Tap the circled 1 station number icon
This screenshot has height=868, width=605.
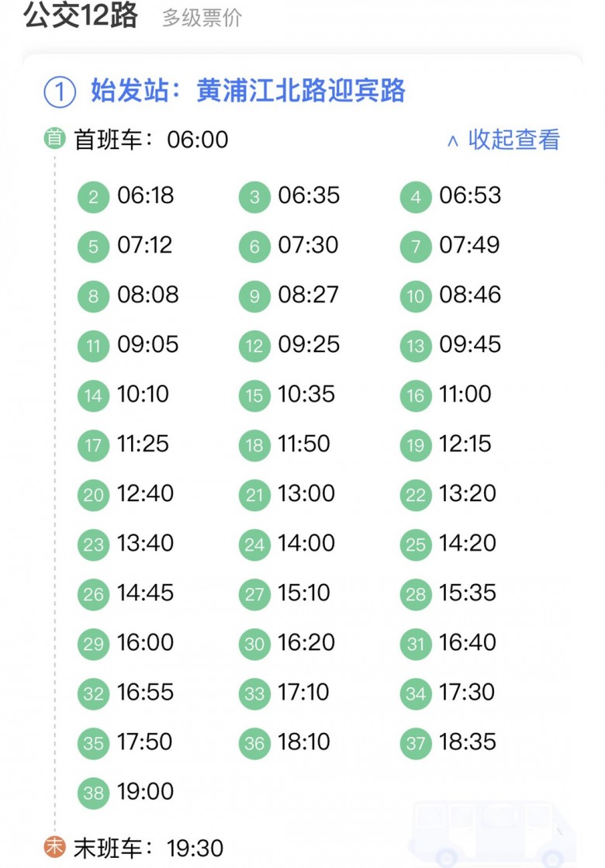(60, 92)
